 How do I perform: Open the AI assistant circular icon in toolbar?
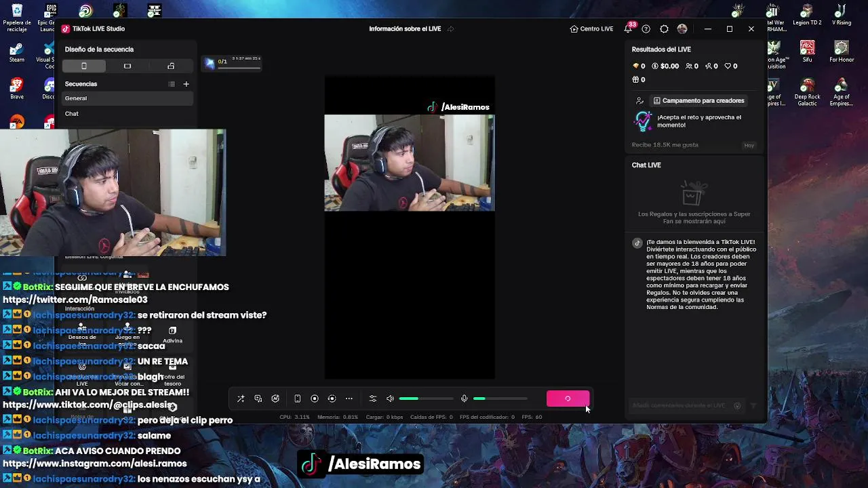tap(275, 399)
